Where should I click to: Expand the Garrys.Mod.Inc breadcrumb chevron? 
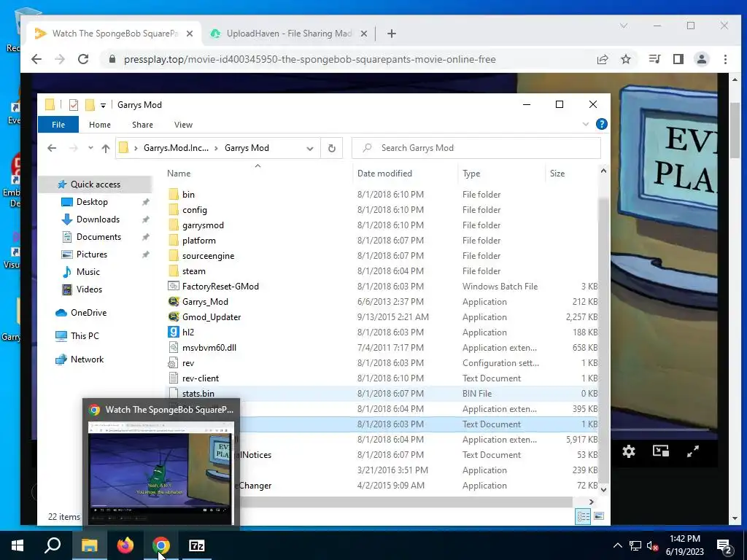(215, 148)
